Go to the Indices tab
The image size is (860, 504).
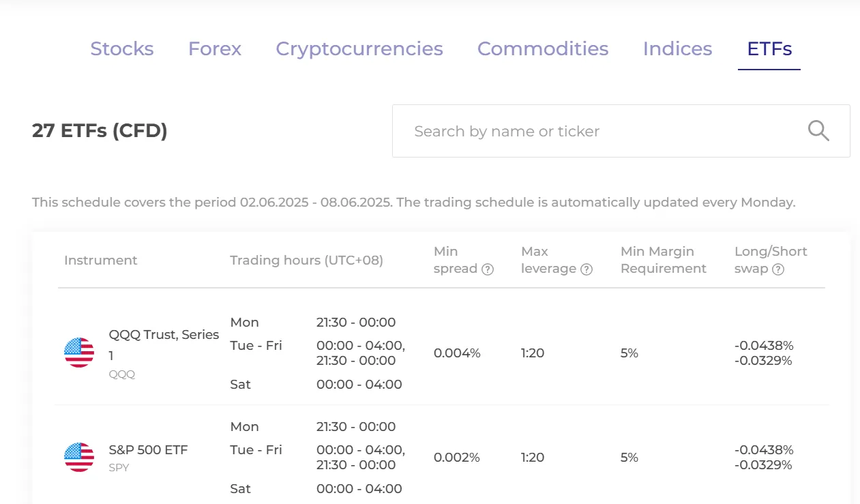coord(677,49)
